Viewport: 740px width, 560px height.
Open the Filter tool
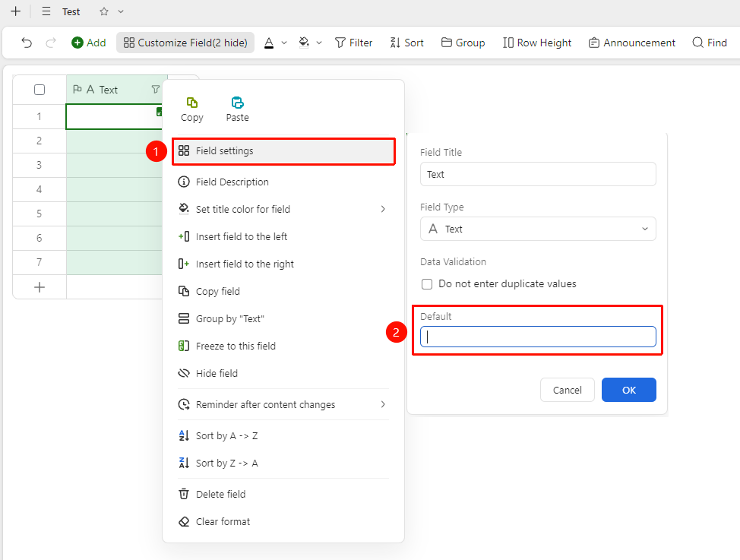(x=353, y=43)
